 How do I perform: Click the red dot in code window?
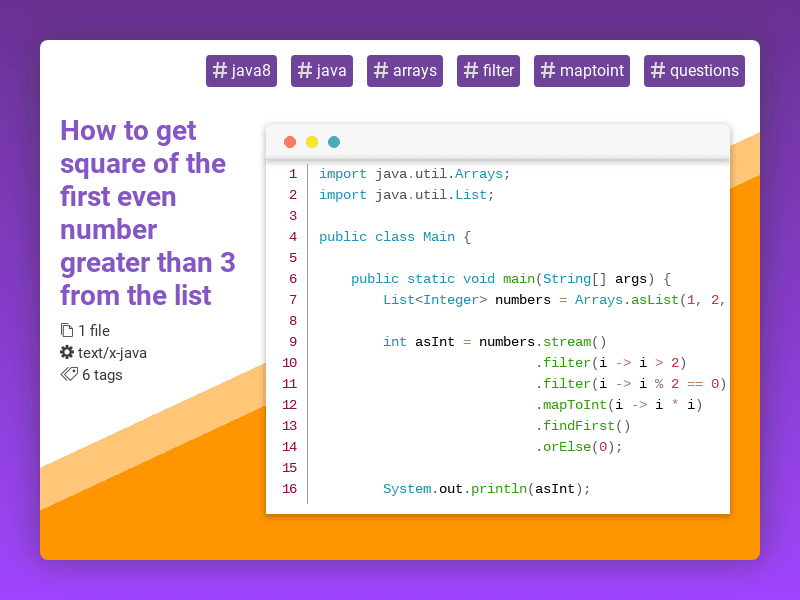(290, 142)
